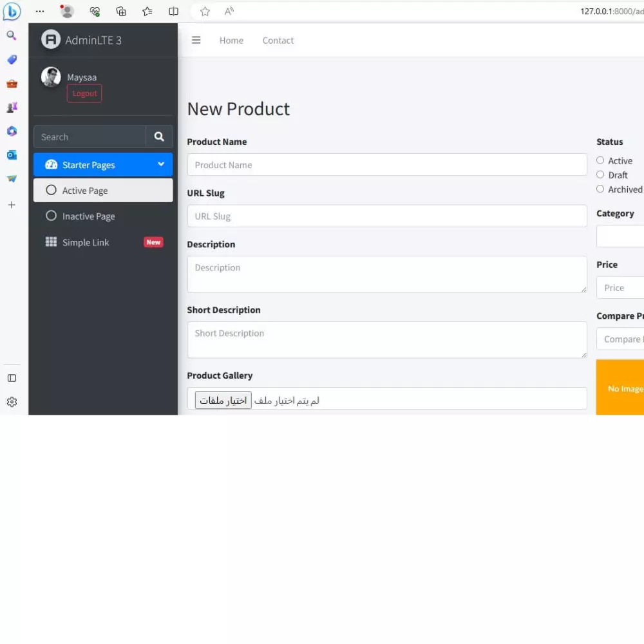Viewport: 644px width, 644px height.
Task: Open the Shopping tag sidebar icon
Action: coord(12,60)
